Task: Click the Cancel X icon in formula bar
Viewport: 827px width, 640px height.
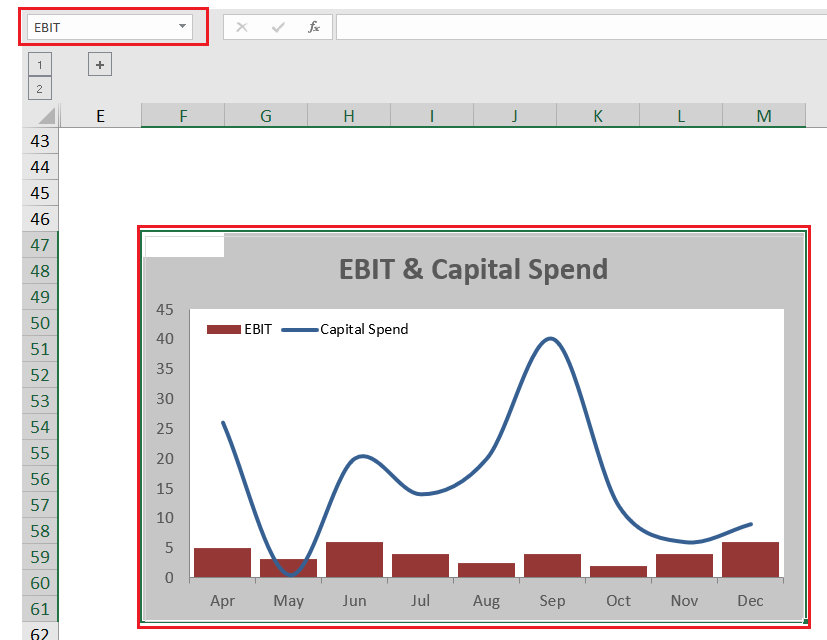Action: (x=241, y=27)
